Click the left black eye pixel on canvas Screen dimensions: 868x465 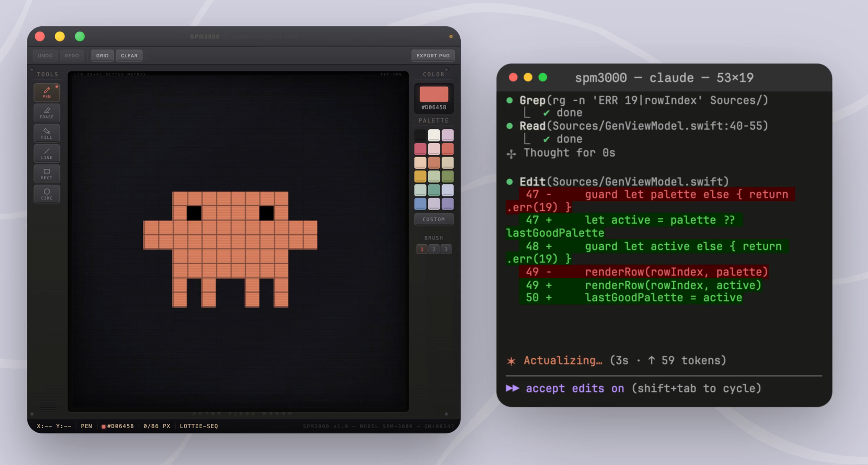(194, 213)
